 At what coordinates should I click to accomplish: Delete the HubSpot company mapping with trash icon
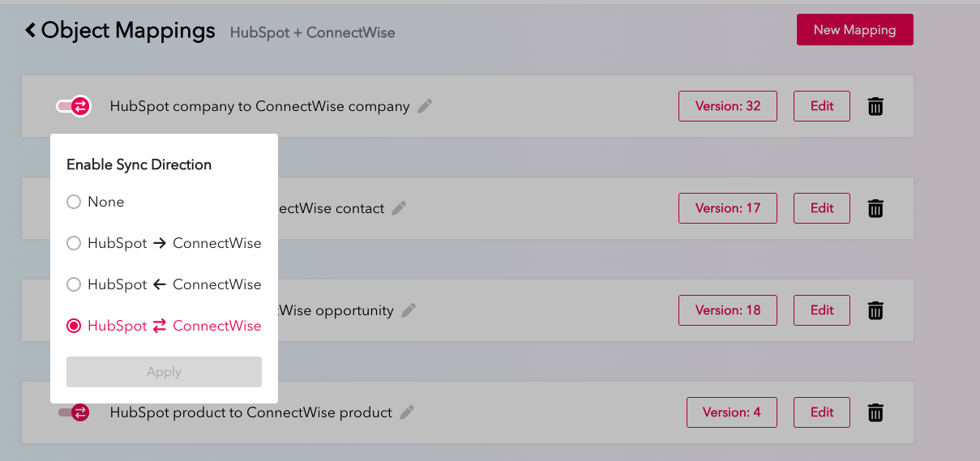[875, 106]
